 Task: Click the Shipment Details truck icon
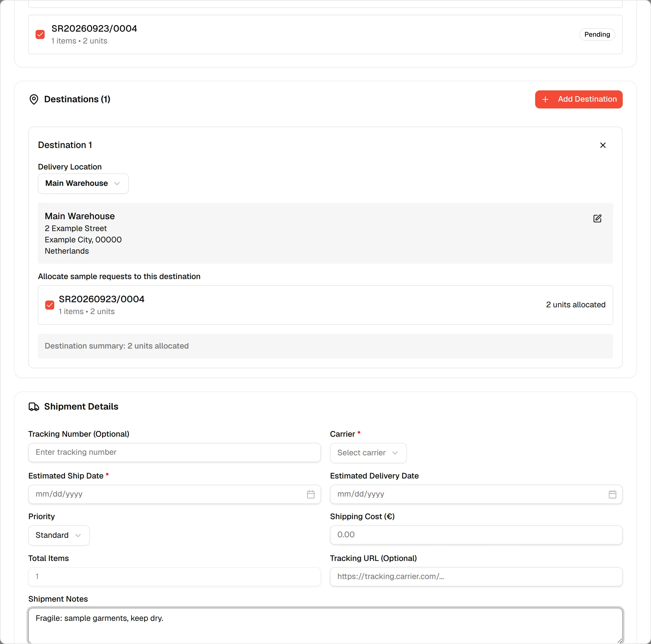[x=34, y=407]
